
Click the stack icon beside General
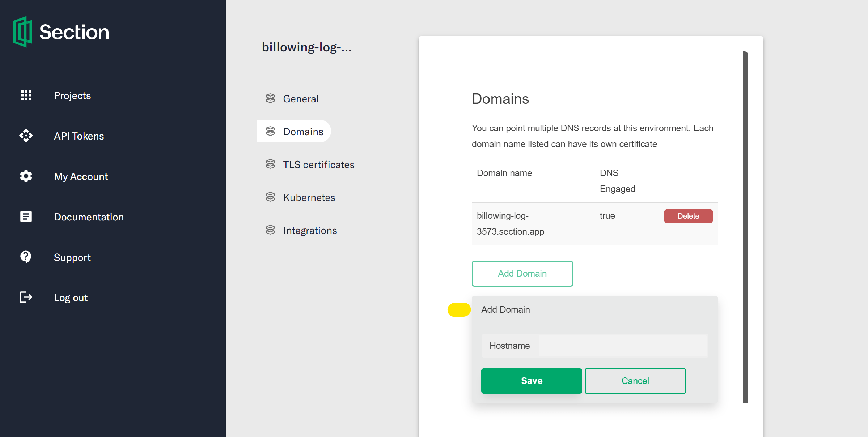[x=270, y=98]
